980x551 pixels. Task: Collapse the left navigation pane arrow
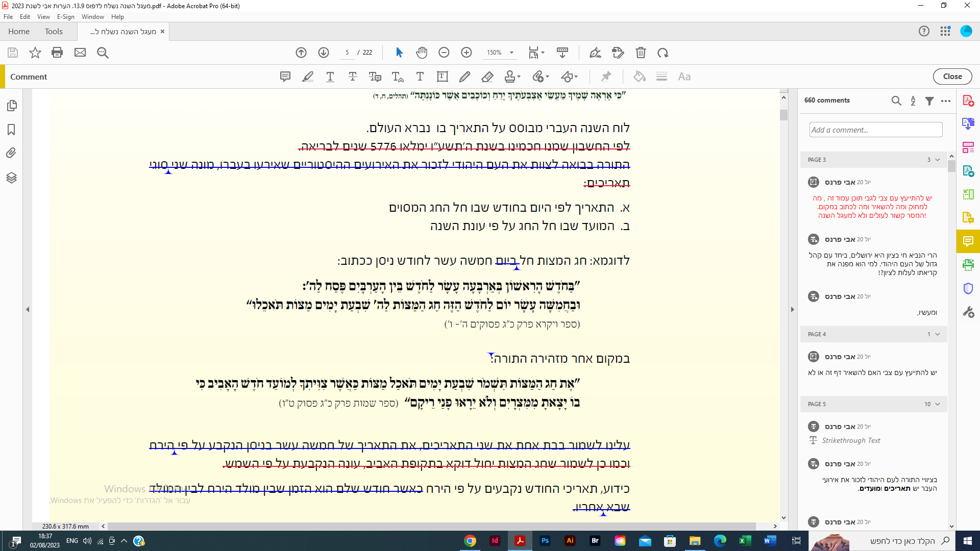[28, 309]
